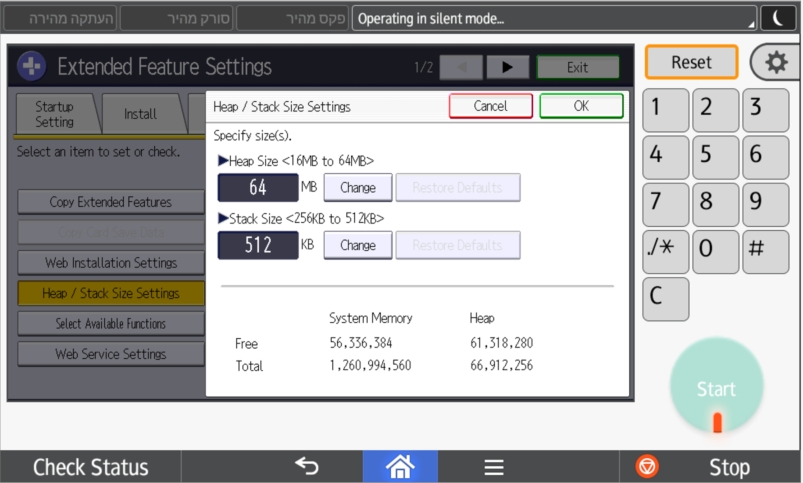The width and height of the screenshot is (803, 483).
Task: Cancel the heap/stack settings dialog
Action: pos(490,106)
